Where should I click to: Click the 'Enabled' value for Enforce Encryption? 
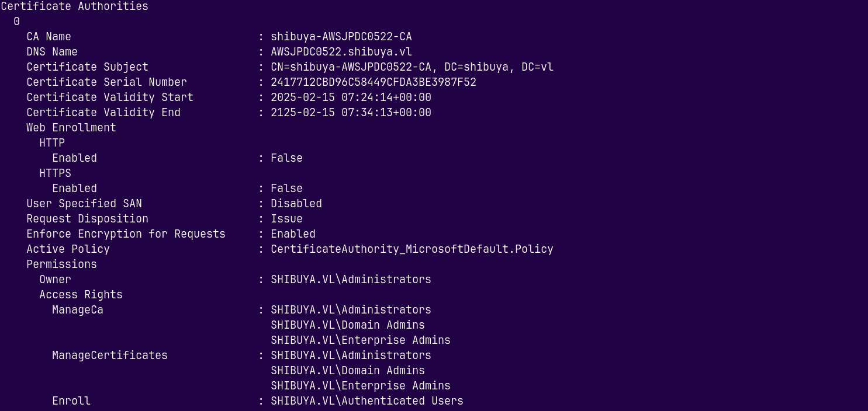tap(293, 234)
